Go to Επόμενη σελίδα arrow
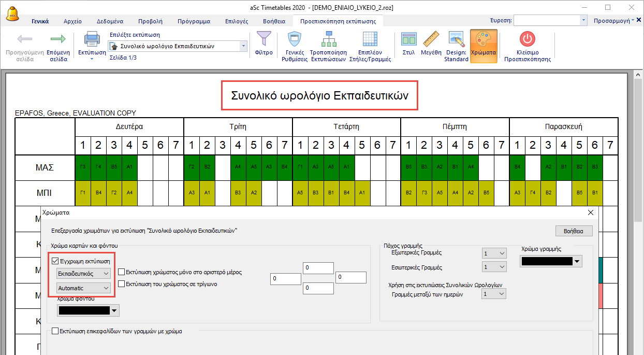Screen dimensions: 644x355 tap(58, 40)
